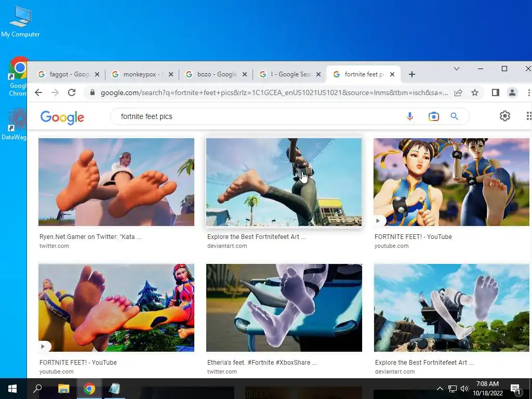Click Chrome icon in taskbar
The image size is (532, 399).
coord(89,389)
